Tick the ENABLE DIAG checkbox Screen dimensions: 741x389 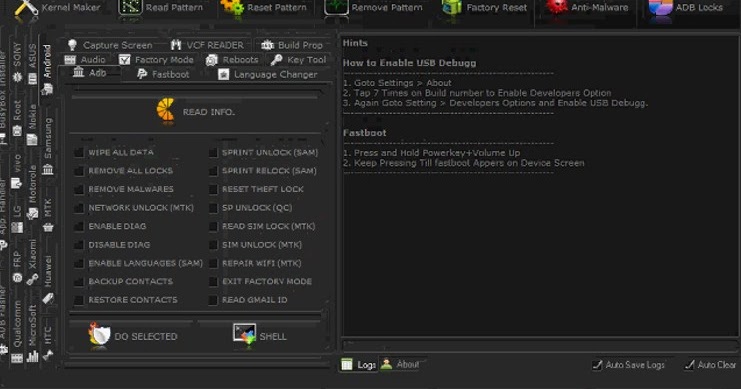pyautogui.click(x=79, y=226)
